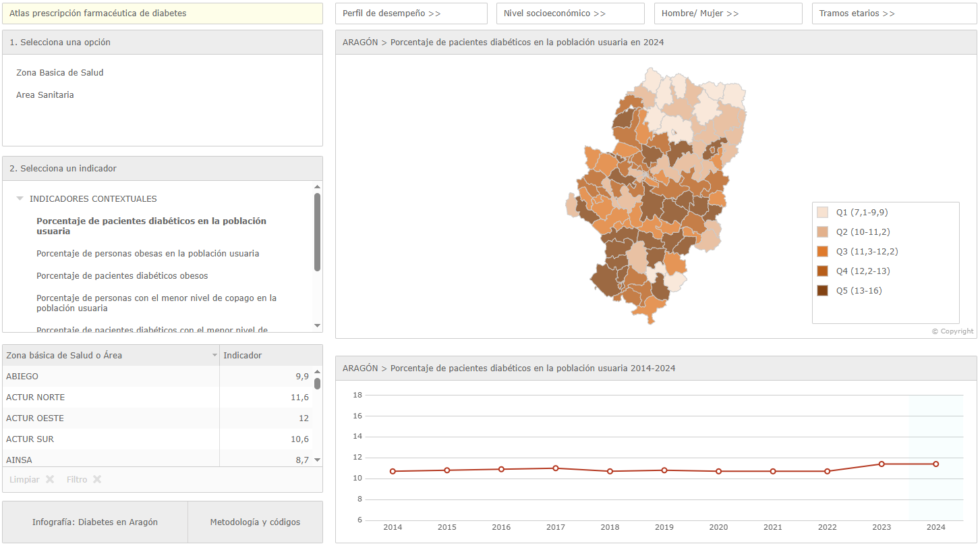Choose the Area Sanitaria option
The height and width of the screenshot is (546, 980).
click(45, 95)
